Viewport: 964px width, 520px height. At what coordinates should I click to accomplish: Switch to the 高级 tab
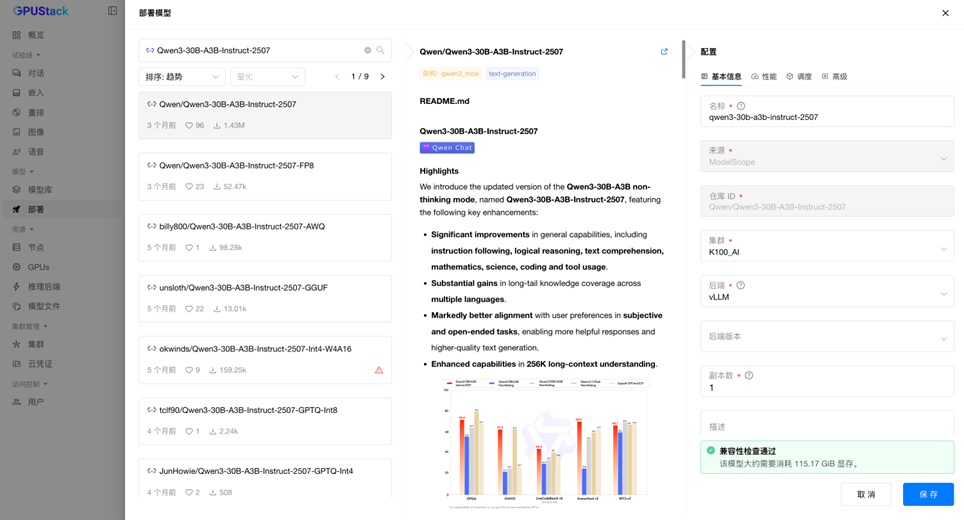[834, 77]
